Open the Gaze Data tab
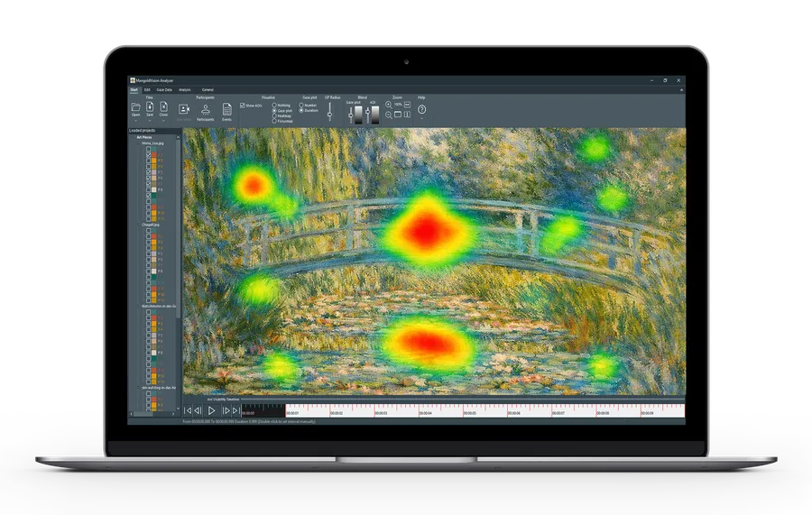812x515 pixels. (x=164, y=90)
